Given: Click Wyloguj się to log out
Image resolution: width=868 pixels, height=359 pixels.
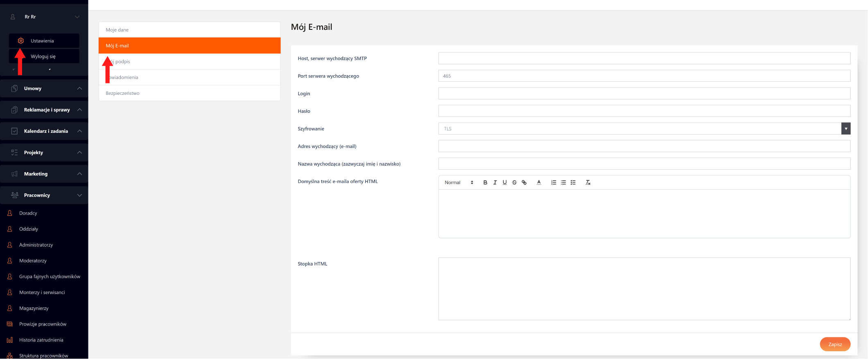Looking at the screenshot, I should (x=43, y=56).
